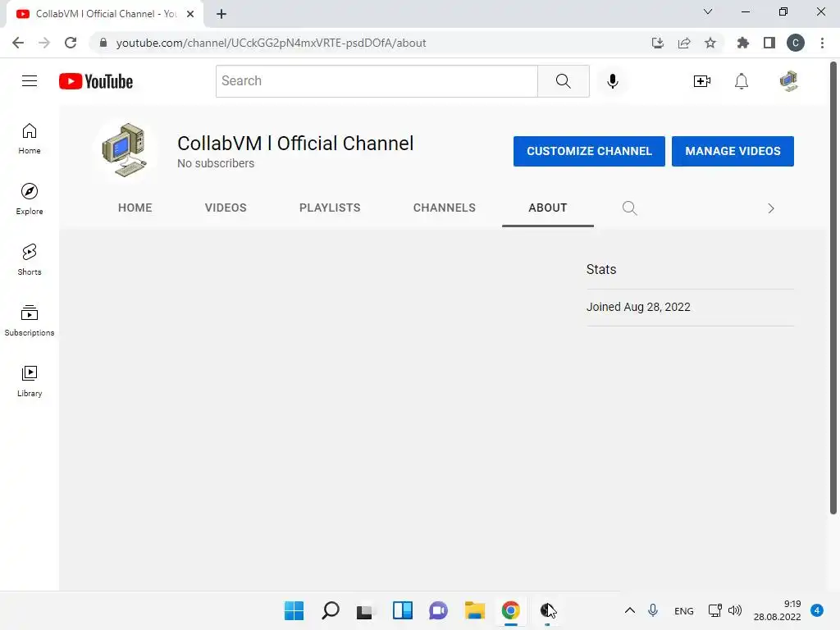Click the page vertical scrollbar
Screen dimensions: 840x630
click(x=833, y=290)
